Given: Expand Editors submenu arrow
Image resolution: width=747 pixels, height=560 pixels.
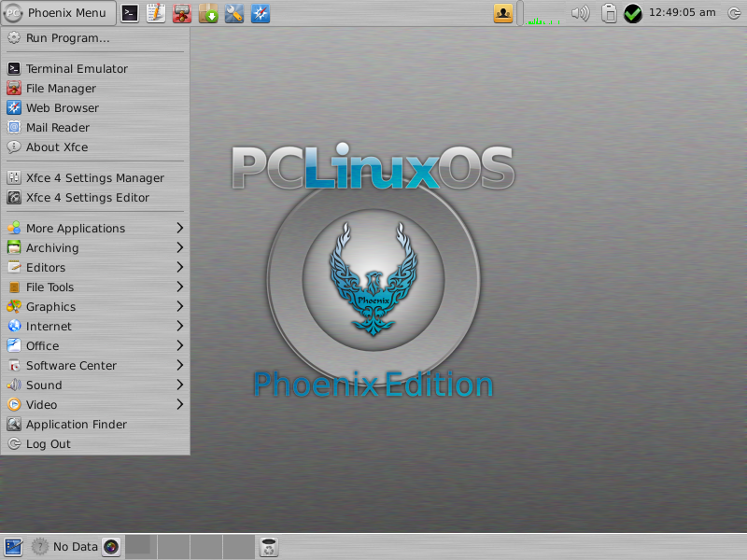Looking at the screenshot, I should [179, 267].
